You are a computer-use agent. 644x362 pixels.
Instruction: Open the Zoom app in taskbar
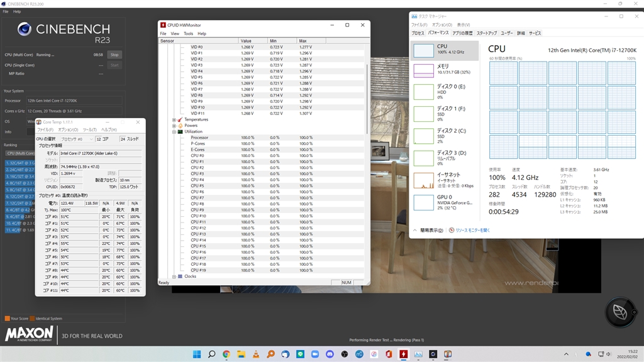(x=315, y=354)
